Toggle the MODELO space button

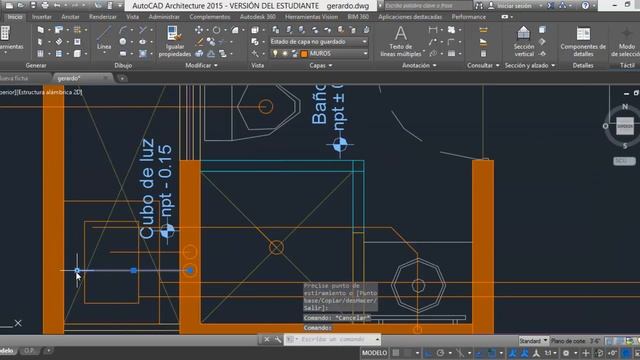coord(374,353)
